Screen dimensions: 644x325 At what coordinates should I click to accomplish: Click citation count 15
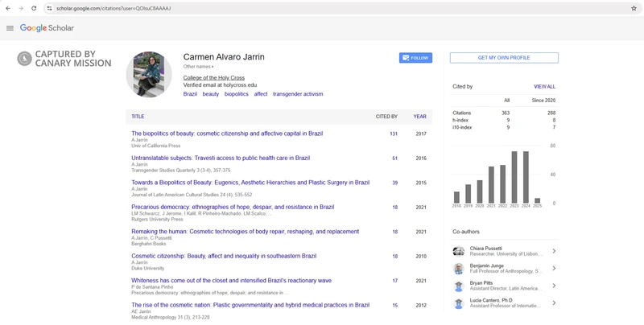[x=394, y=306]
